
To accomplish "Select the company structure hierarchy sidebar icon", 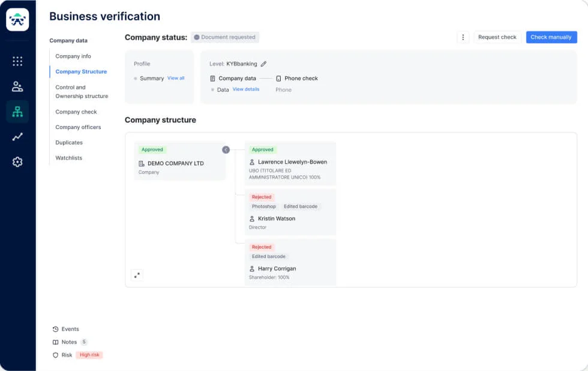I will coord(17,112).
